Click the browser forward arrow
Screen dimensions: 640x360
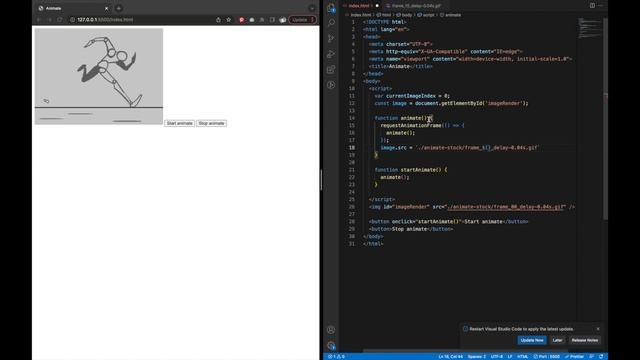click(49, 20)
